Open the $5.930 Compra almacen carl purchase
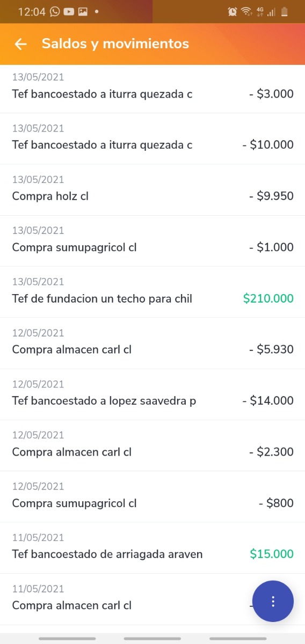Image resolution: width=305 pixels, height=644 pixels. coord(152,343)
